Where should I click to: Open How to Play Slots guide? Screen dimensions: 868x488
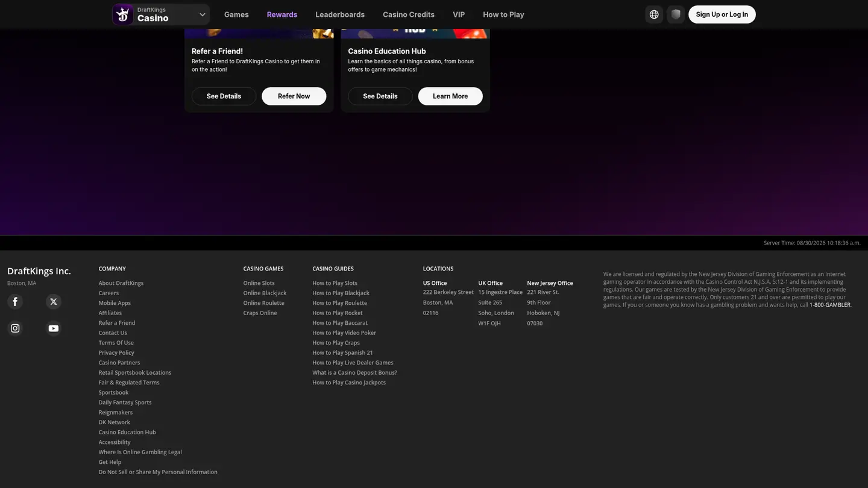tap(335, 283)
